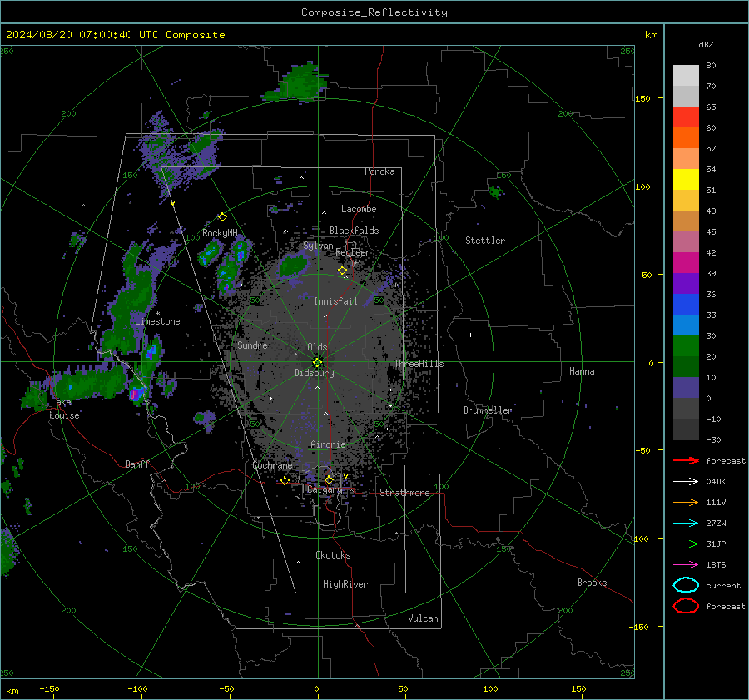Screen dimensions: 749x700
Task: Pick the yellow 51–54 dBZ swatch
Action: pos(686,180)
